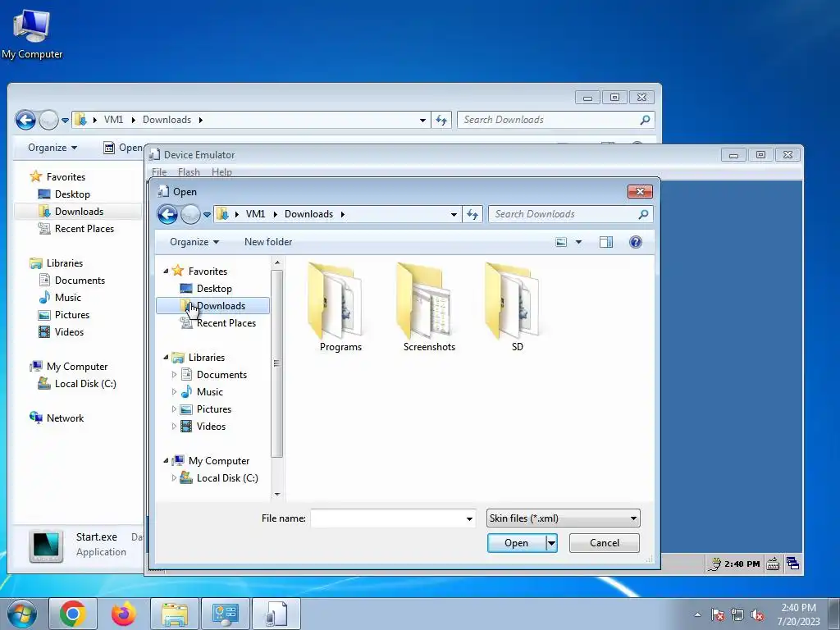Show hidden tray icons arrow
Viewport: 840px width, 630px height.
click(697, 614)
